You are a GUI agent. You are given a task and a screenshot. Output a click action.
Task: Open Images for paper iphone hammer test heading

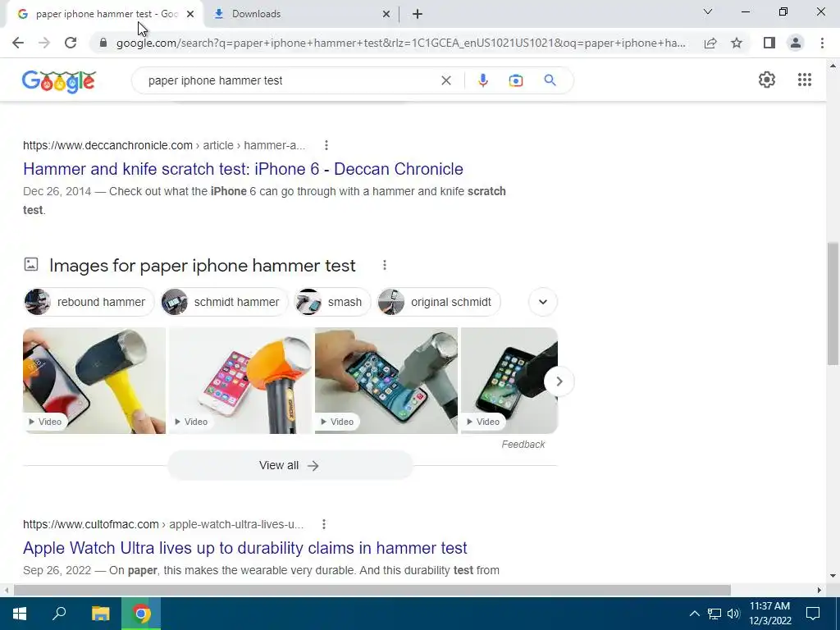(203, 265)
